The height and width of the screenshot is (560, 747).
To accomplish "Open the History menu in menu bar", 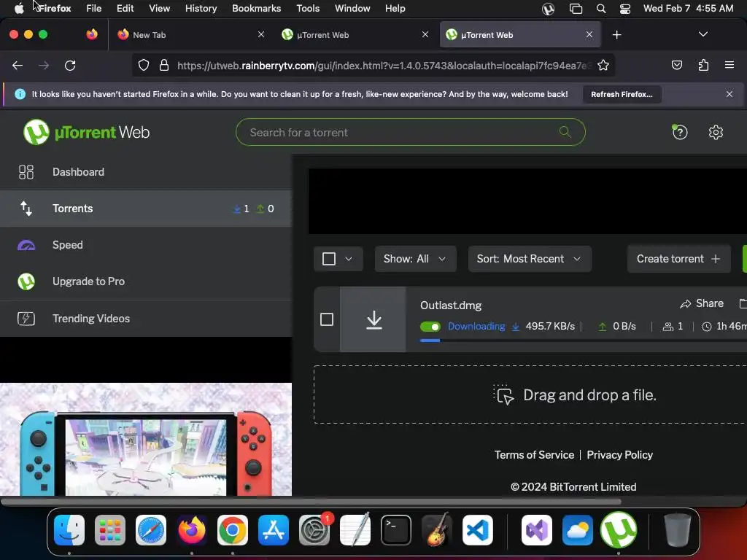I will pyautogui.click(x=201, y=8).
